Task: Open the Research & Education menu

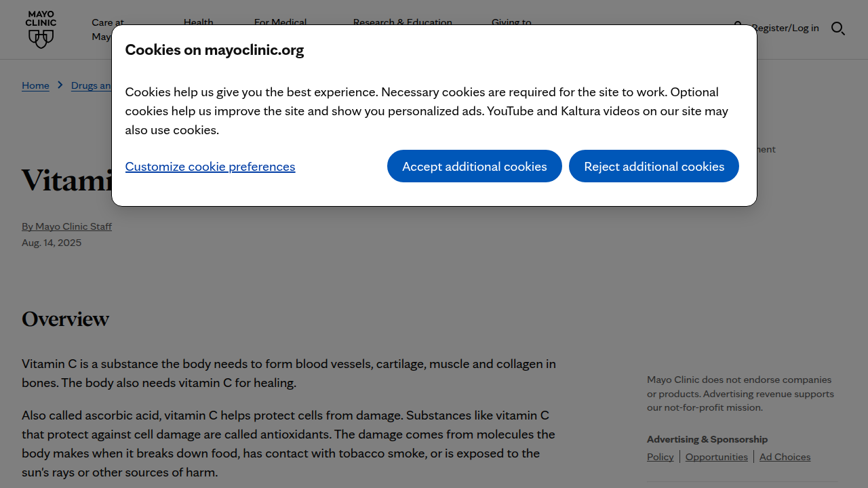Action: (x=402, y=21)
